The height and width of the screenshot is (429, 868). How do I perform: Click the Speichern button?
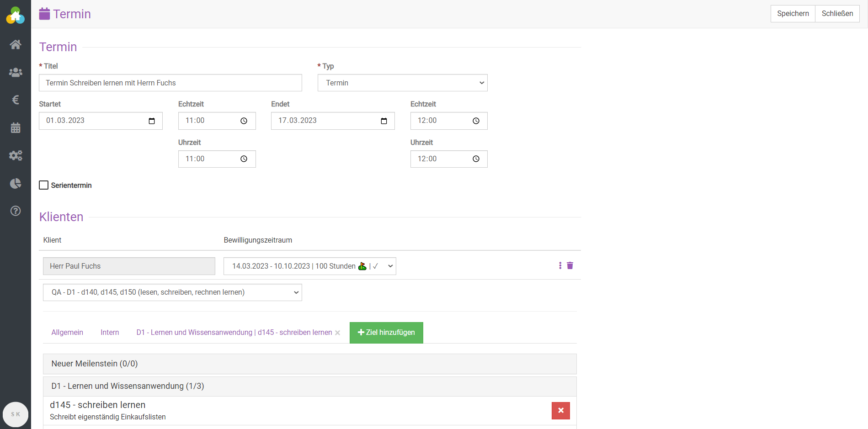[x=793, y=14]
